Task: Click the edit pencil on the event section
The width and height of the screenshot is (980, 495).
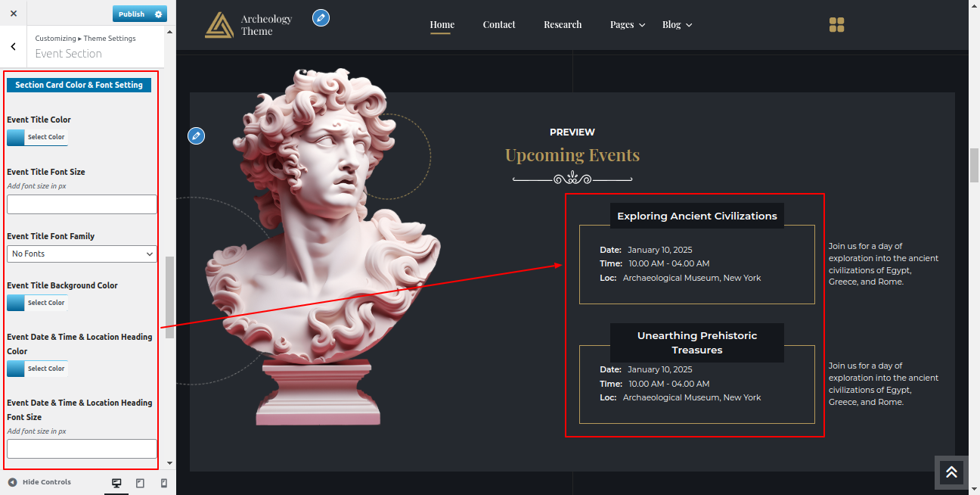Action: tap(196, 135)
